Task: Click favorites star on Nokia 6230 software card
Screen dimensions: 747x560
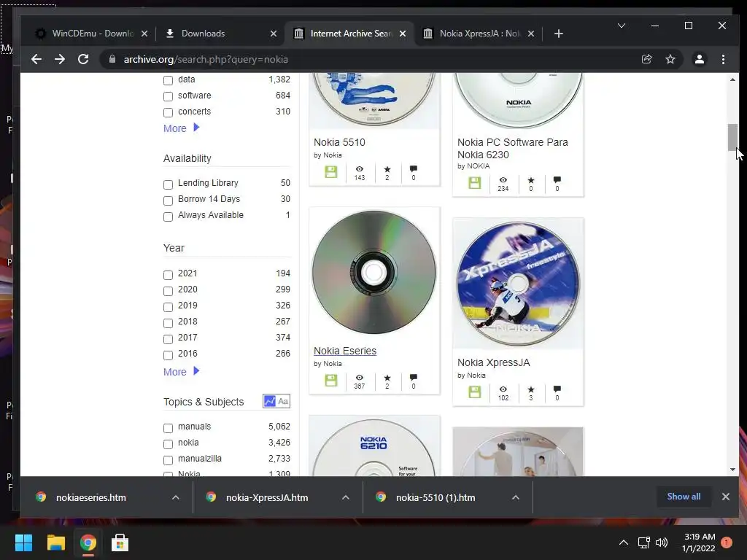Action: 531,180
